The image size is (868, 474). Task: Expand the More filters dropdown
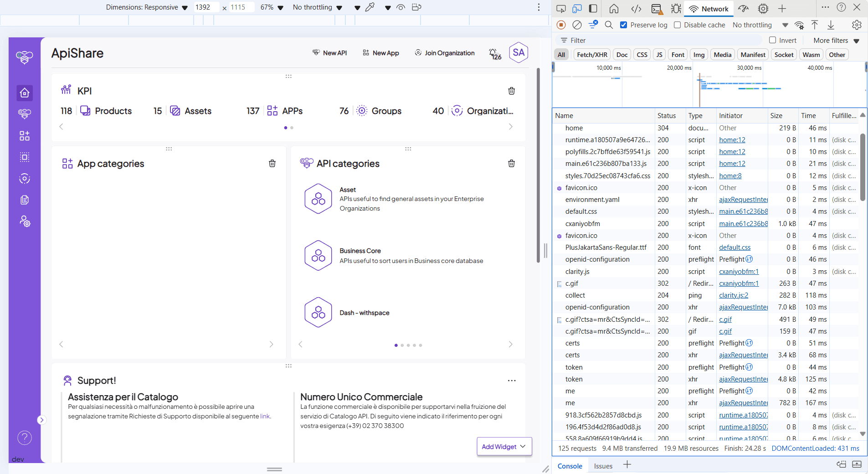[x=836, y=41]
